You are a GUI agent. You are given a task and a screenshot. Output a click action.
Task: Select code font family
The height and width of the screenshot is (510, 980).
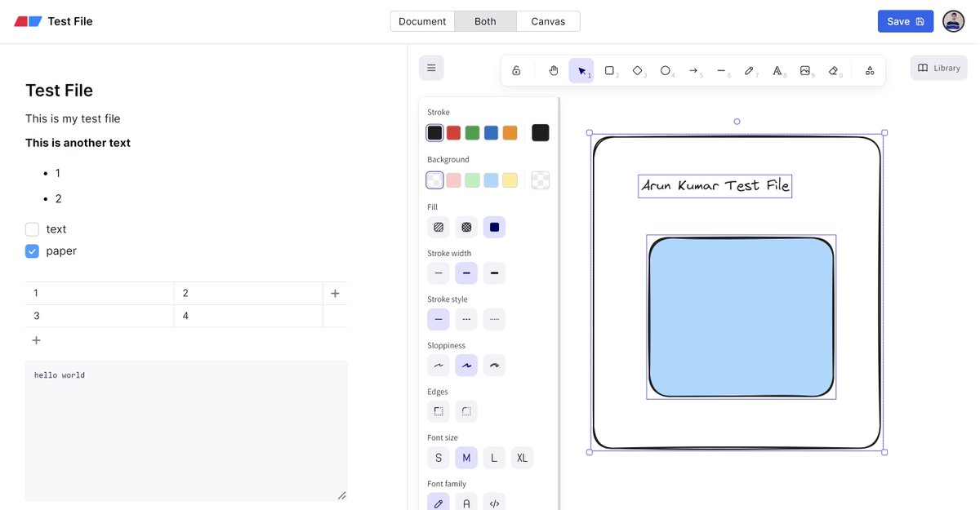click(x=494, y=503)
